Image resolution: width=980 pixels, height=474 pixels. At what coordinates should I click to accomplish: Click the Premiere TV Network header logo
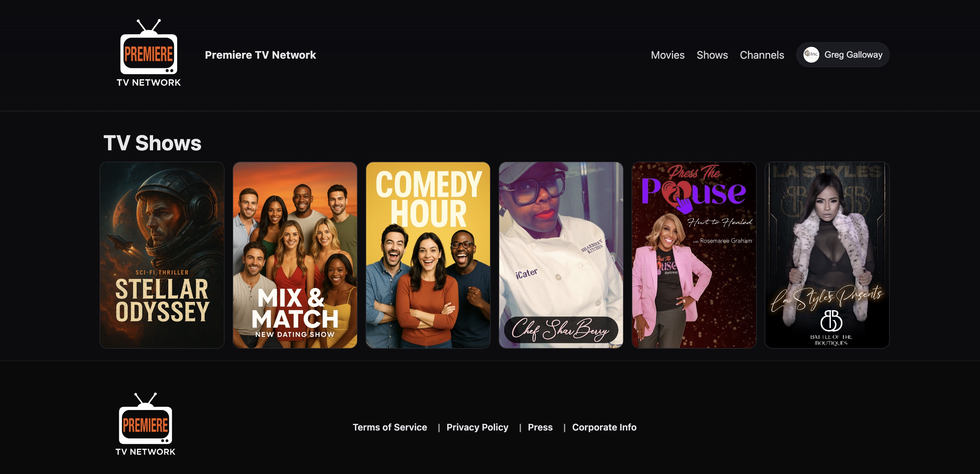[149, 53]
